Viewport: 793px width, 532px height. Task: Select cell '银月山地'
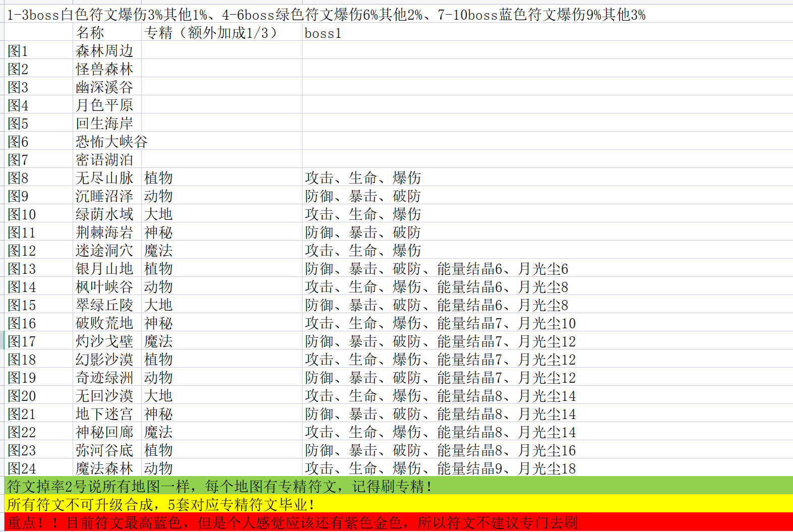(x=107, y=268)
